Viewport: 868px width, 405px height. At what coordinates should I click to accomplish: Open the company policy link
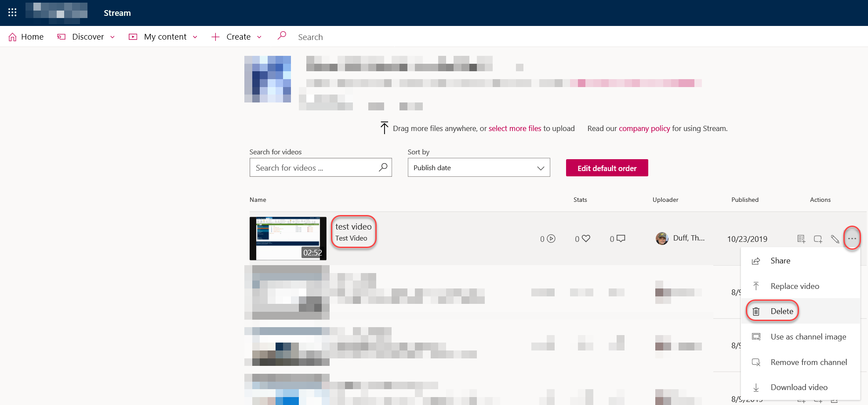coord(644,128)
